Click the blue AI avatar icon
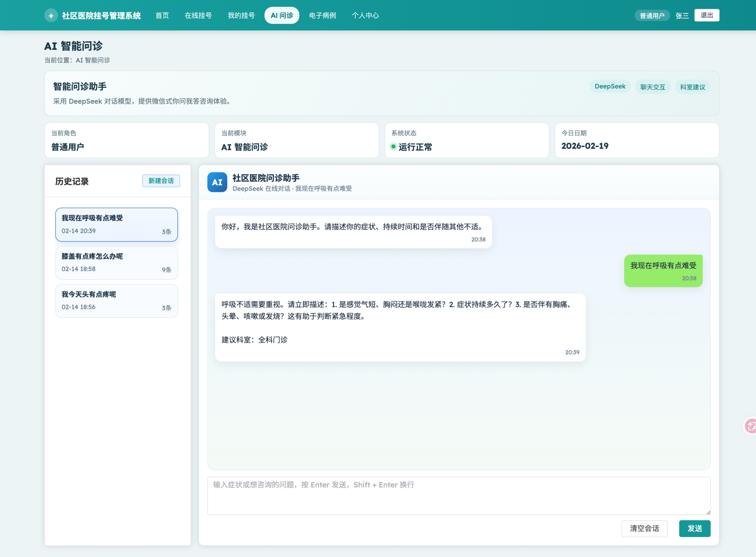This screenshot has width=756, height=557. [217, 182]
